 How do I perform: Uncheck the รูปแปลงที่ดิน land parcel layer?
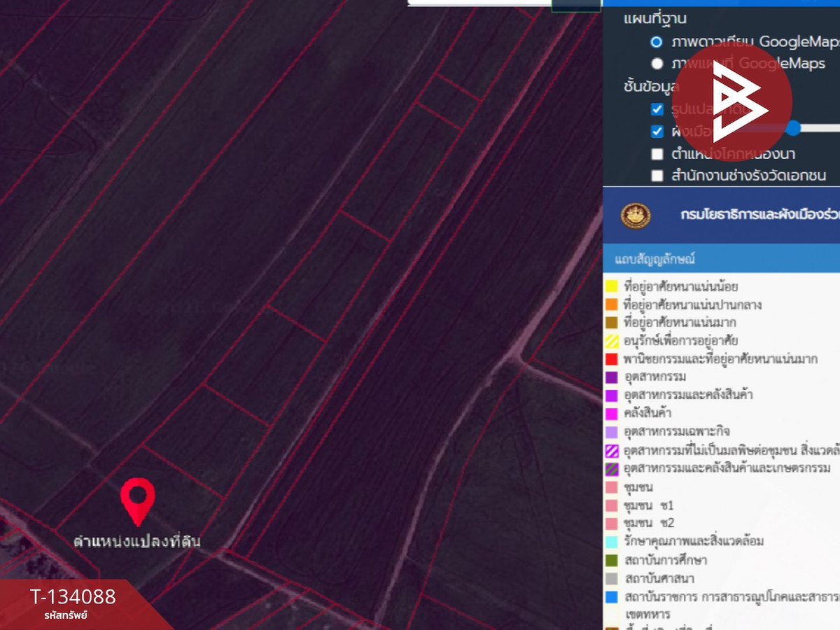click(657, 109)
